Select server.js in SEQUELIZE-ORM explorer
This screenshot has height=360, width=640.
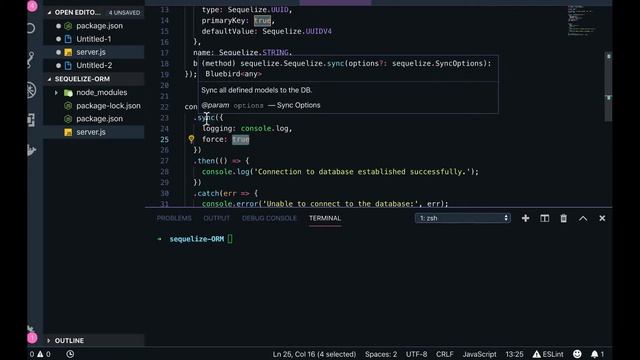pos(91,132)
